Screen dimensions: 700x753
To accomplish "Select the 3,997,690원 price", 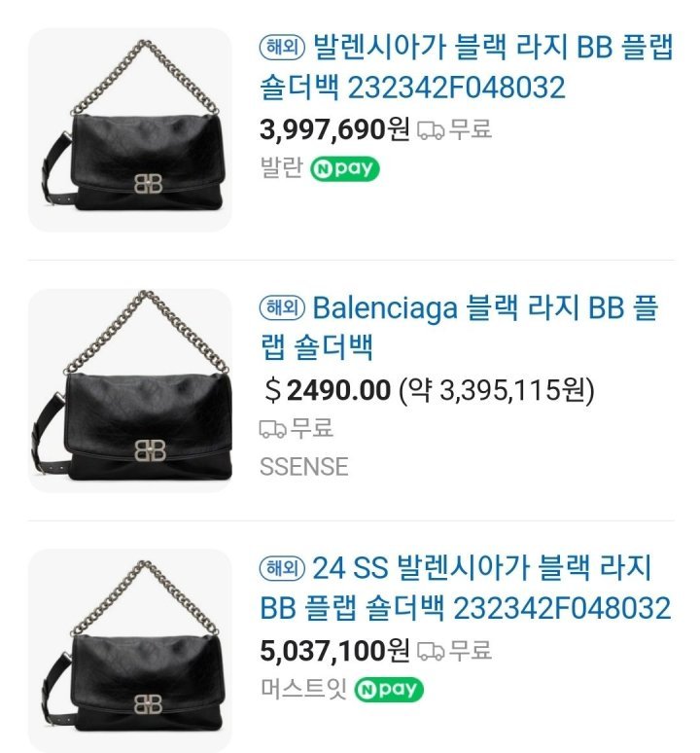I will (334, 129).
